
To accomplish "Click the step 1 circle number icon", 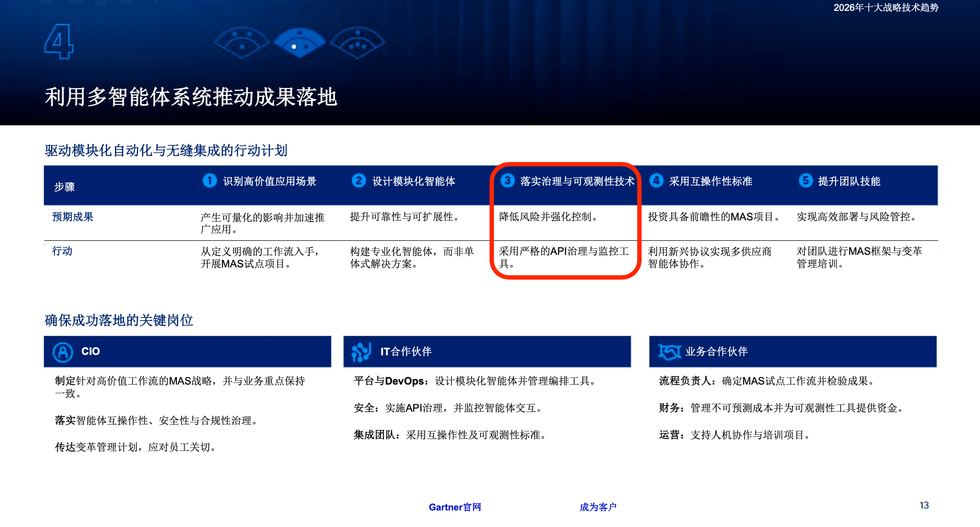I will 210,180.
